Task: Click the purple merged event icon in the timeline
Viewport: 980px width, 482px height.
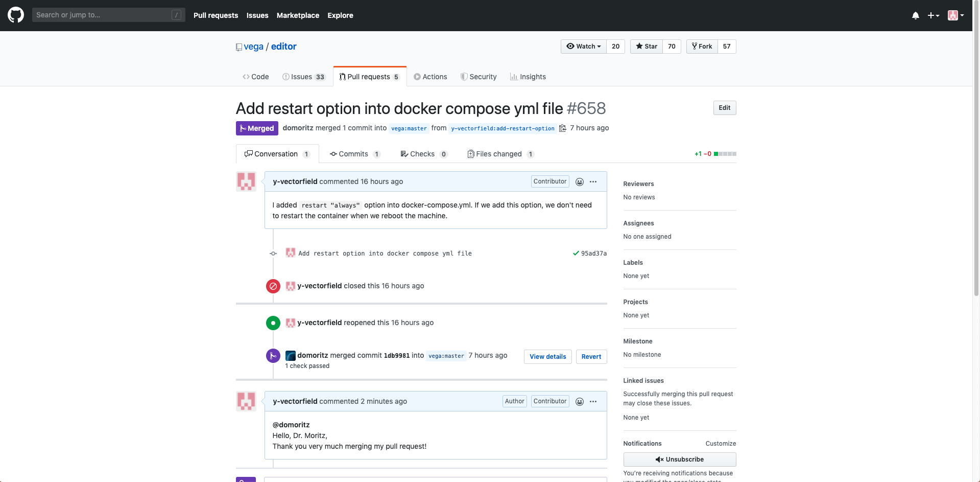Action: coord(273,356)
